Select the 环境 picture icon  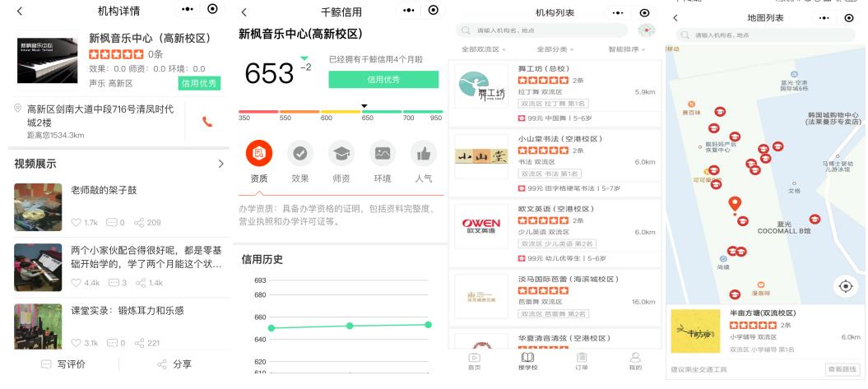pos(383,154)
